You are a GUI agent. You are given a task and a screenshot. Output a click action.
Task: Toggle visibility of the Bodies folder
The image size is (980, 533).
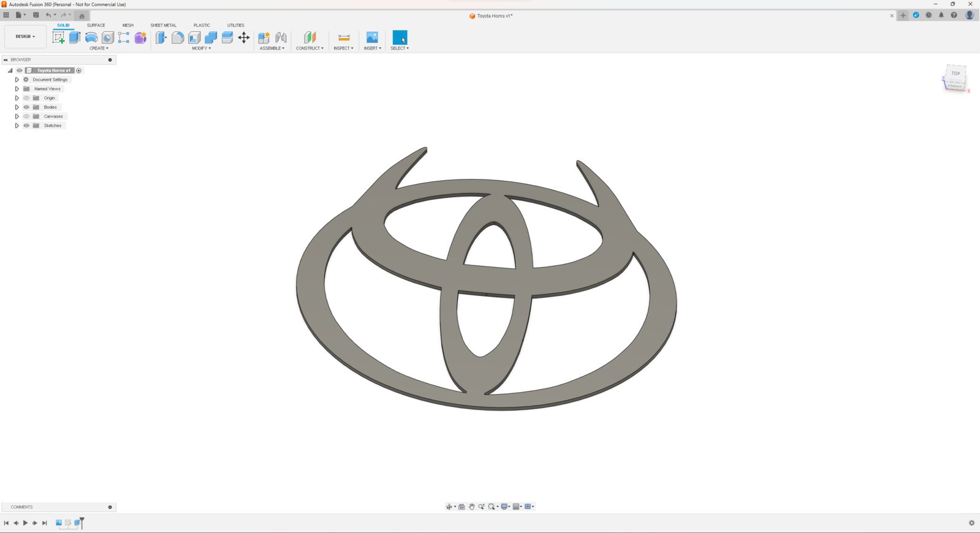[x=26, y=107]
